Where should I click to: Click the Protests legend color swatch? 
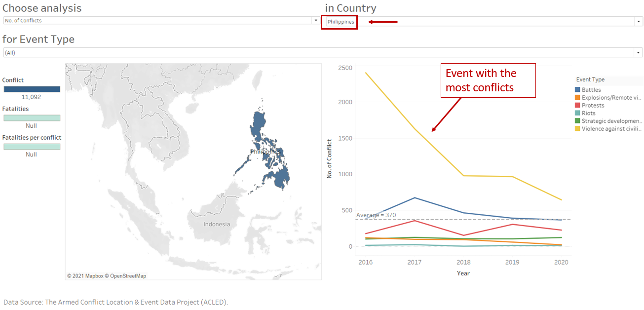click(x=577, y=105)
